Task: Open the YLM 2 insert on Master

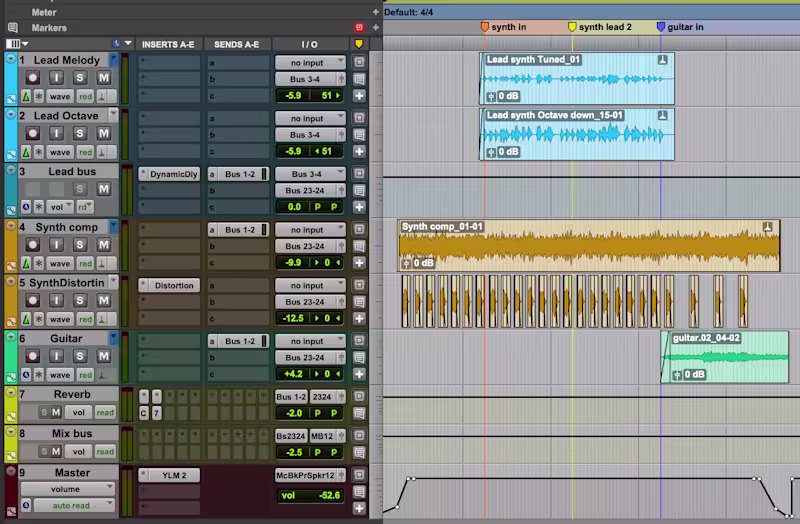Action: click(x=174, y=475)
